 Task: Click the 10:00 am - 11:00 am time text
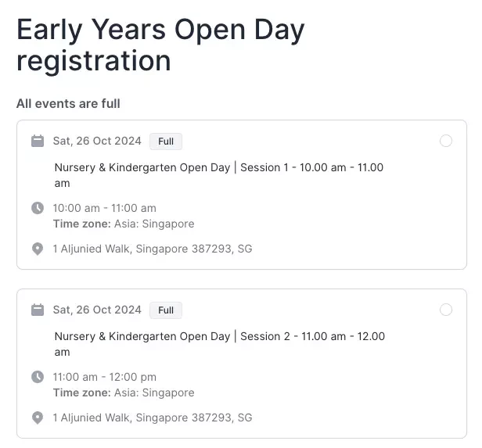(x=105, y=208)
